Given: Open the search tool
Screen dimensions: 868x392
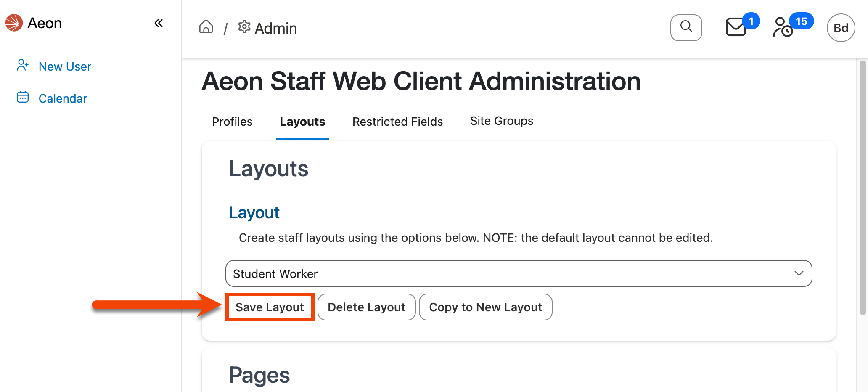Looking at the screenshot, I should [686, 27].
